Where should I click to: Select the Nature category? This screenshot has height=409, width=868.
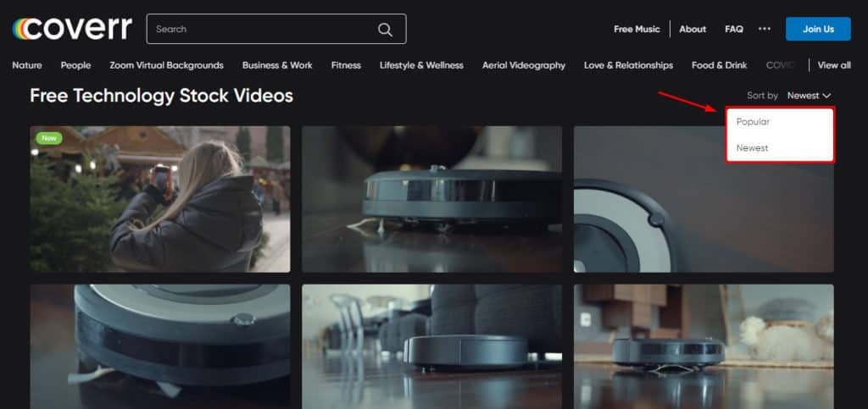27,65
